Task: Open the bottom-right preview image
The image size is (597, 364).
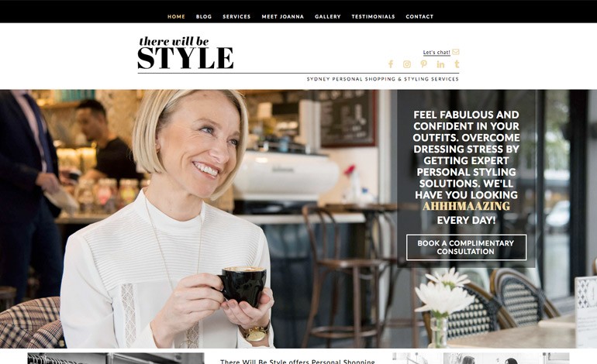Action: pyautogui.click(x=481, y=359)
